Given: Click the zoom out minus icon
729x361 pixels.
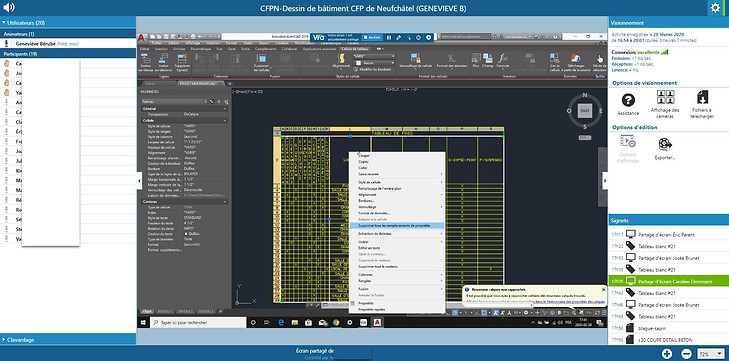Looking at the screenshot, I should (x=685, y=354).
